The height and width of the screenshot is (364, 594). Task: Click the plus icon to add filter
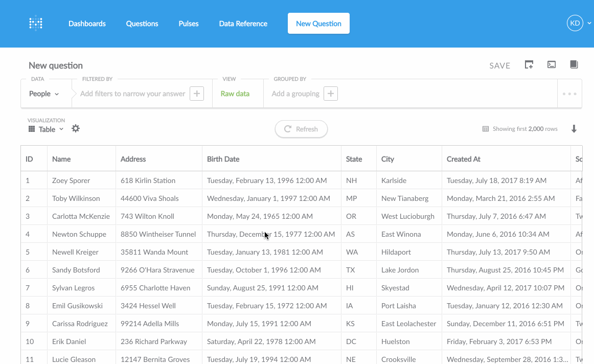click(197, 94)
